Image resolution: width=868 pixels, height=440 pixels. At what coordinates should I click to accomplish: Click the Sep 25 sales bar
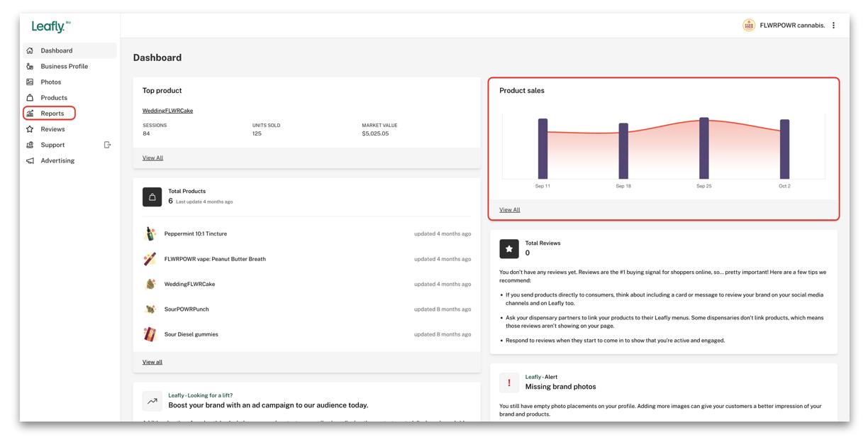[x=704, y=148]
